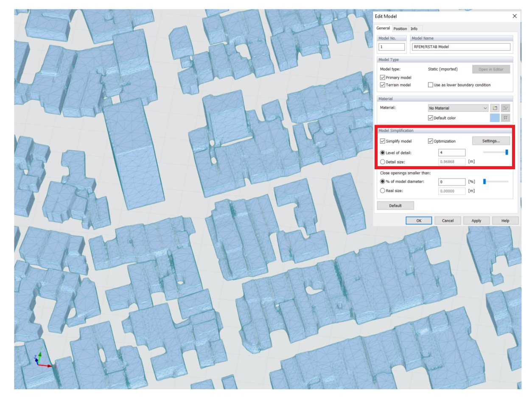Open Help for the Edit Model dialog
Screen dimensions: 532x399
click(x=506, y=220)
